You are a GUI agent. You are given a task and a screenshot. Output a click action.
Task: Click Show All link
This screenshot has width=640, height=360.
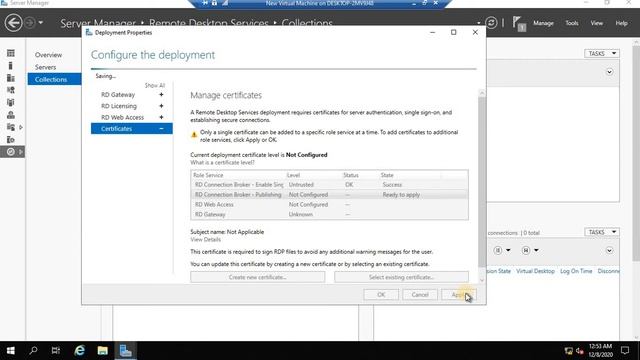[x=155, y=85]
